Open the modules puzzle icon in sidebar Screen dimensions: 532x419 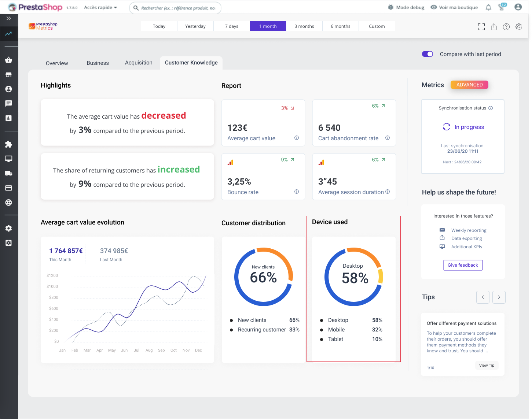click(8, 144)
